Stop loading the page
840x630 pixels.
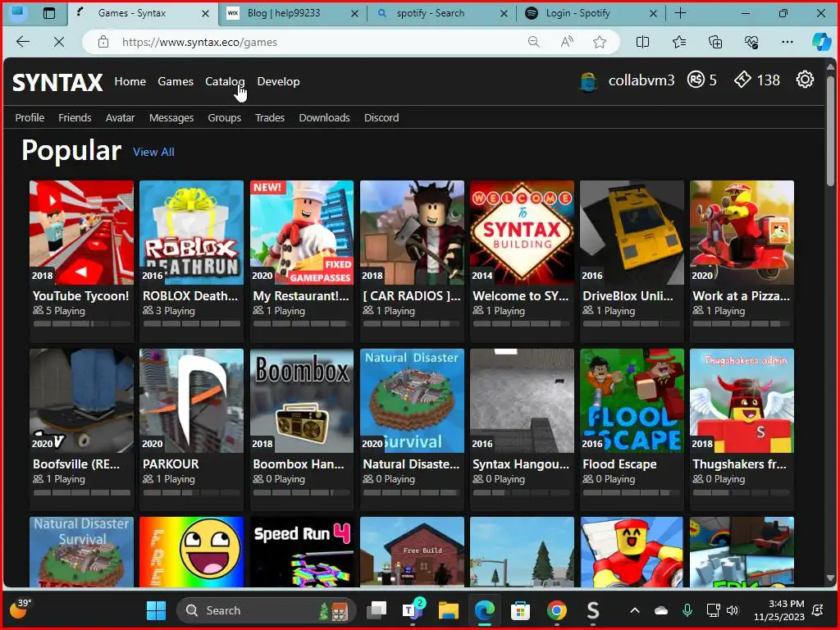click(59, 42)
